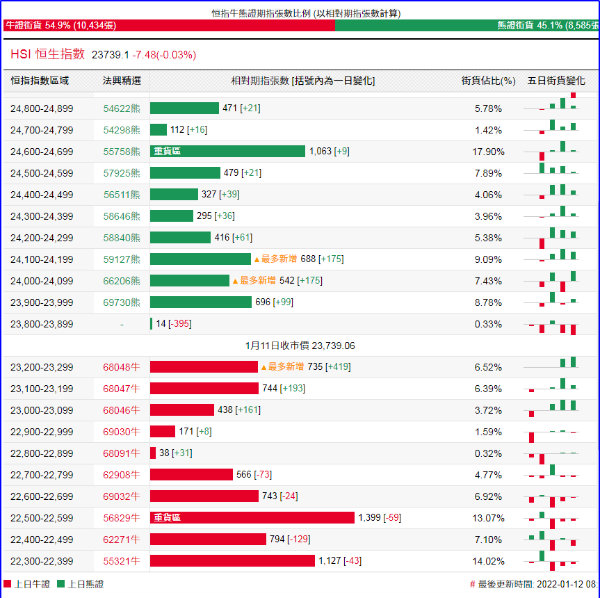
Task: Open bull warrant code 68091牛
Action: click(x=122, y=453)
